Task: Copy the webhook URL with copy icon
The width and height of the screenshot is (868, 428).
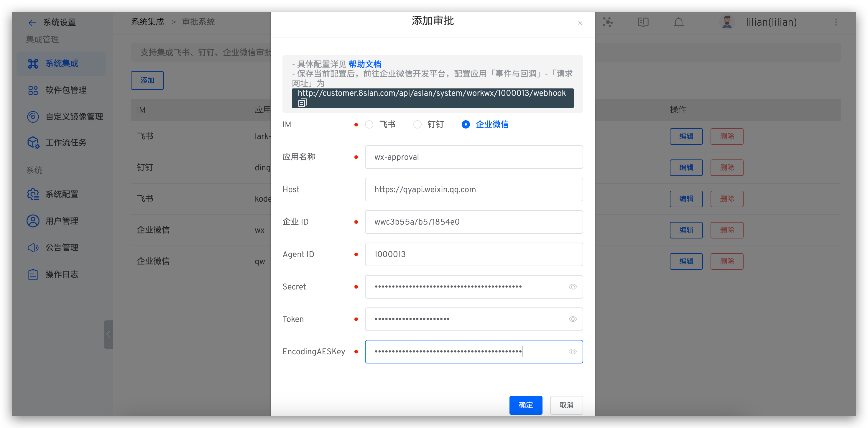Action: click(x=302, y=103)
